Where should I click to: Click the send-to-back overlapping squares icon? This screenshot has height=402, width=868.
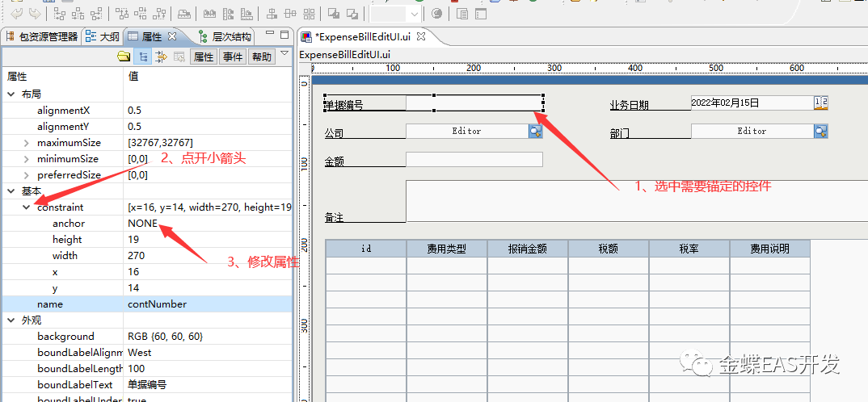[x=352, y=14]
